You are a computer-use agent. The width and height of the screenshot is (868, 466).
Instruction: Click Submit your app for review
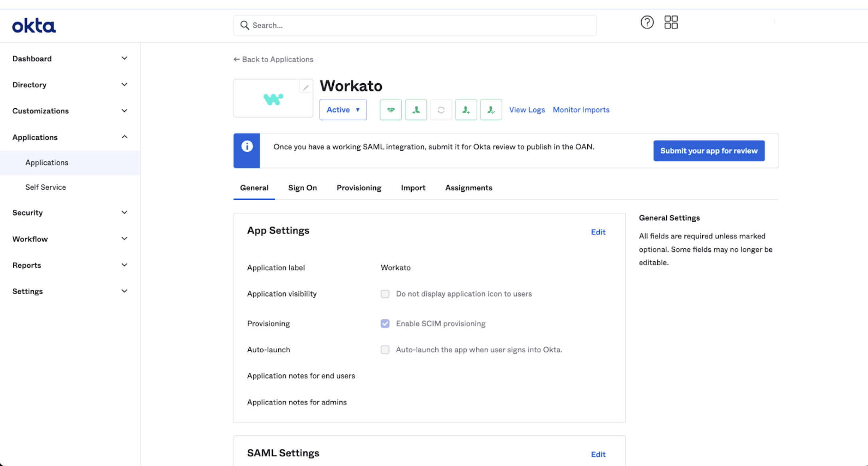click(x=709, y=151)
